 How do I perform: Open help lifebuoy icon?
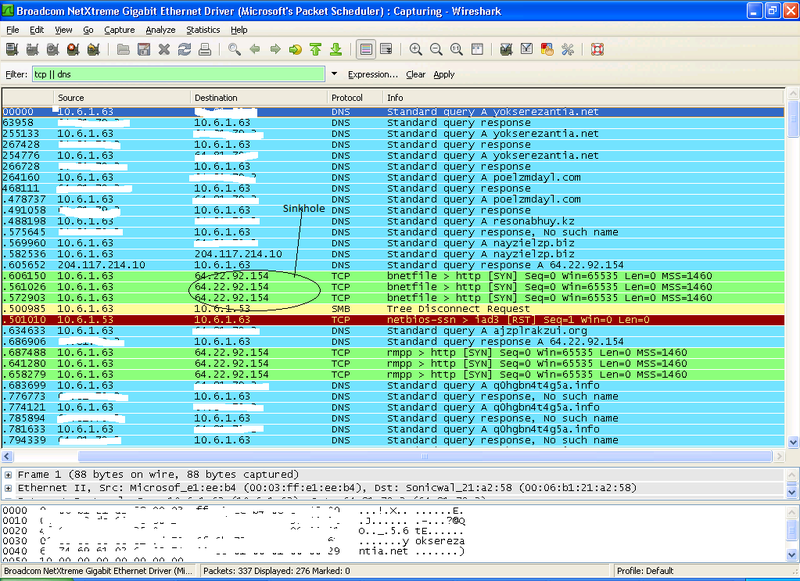pos(597,49)
